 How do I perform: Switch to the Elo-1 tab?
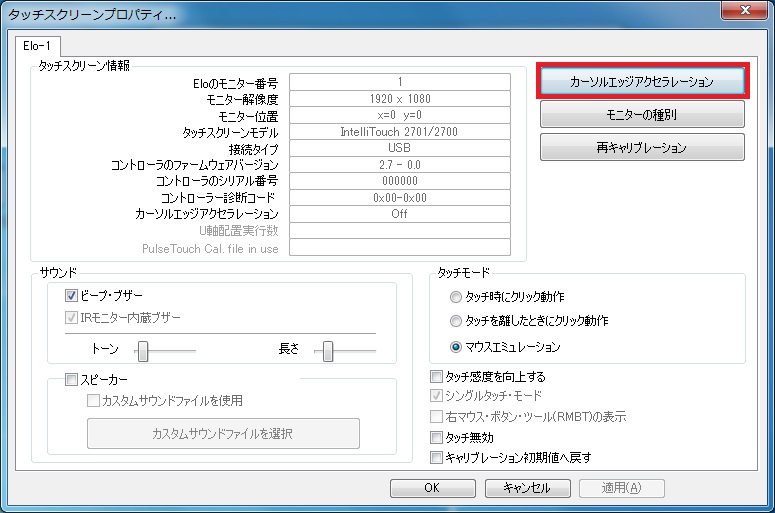[38, 46]
